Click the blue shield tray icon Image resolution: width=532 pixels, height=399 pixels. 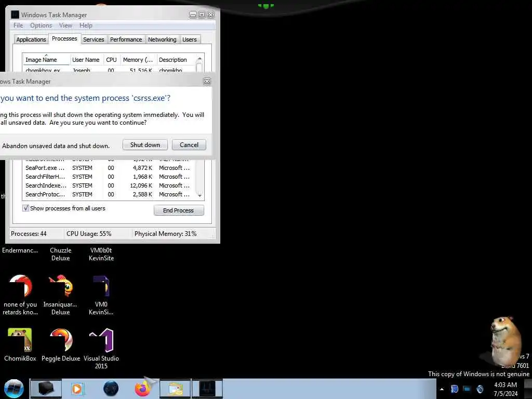click(454, 389)
